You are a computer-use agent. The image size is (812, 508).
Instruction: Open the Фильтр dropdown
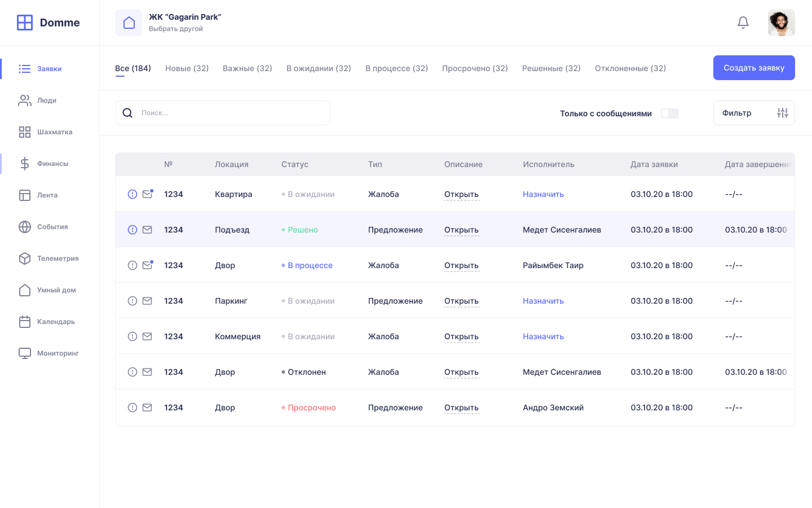pyautogui.click(x=753, y=113)
